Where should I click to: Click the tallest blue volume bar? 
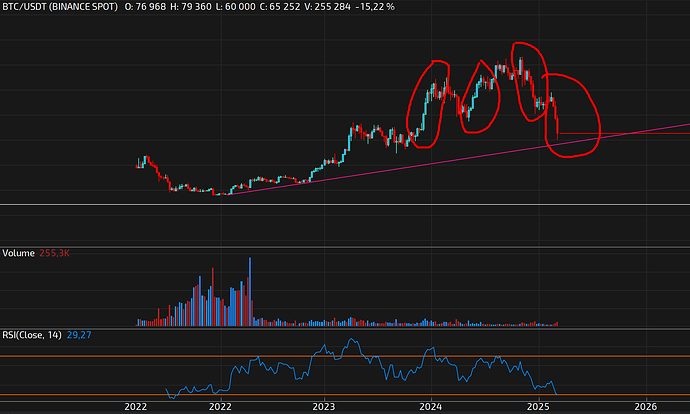[x=249, y=292]
